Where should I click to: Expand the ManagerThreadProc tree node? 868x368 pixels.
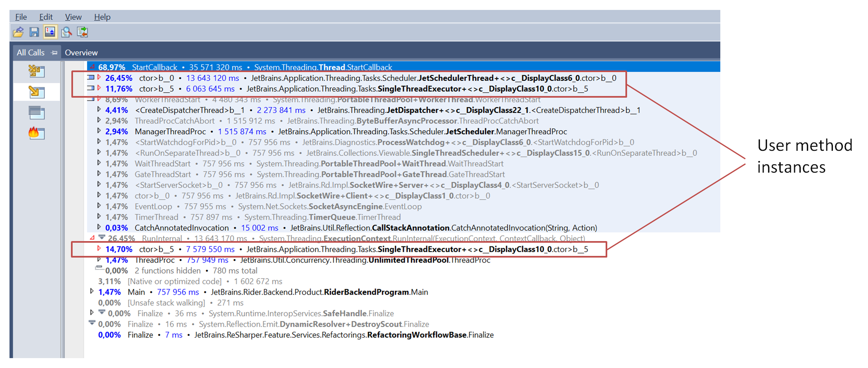pos(99,131)
